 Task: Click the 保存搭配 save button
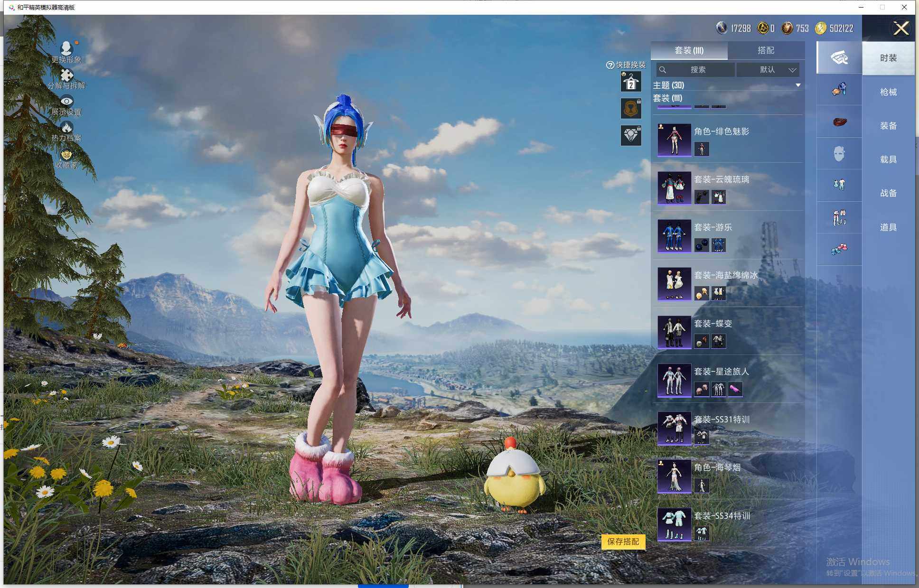coord(623,541)
